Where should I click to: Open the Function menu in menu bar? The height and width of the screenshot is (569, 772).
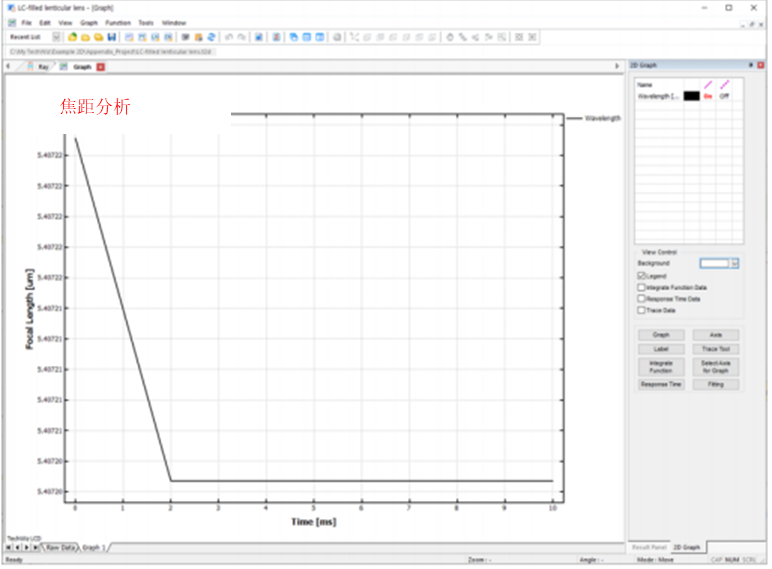pyautogui.click(x=118, y=22)
